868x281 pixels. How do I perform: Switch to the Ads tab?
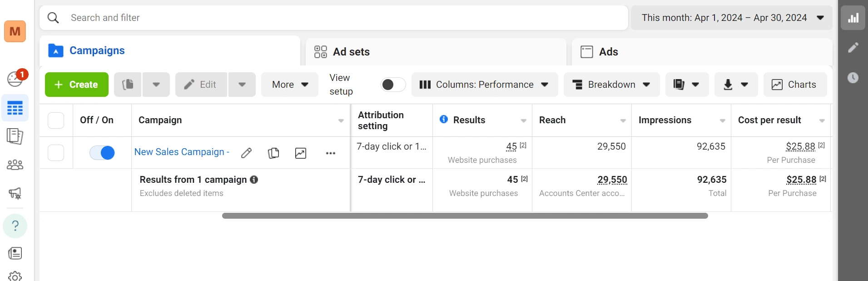pos(702,52)
